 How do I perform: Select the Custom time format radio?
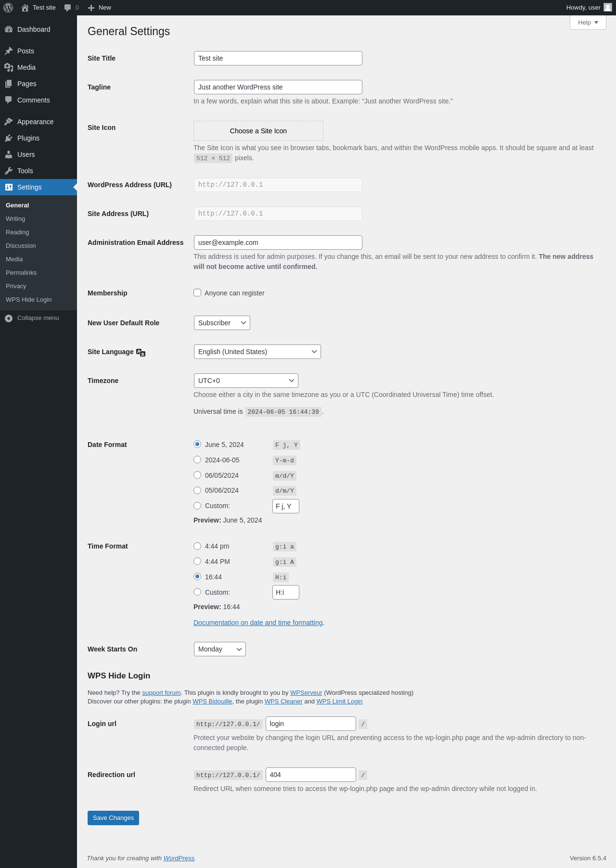coord(197,592)
